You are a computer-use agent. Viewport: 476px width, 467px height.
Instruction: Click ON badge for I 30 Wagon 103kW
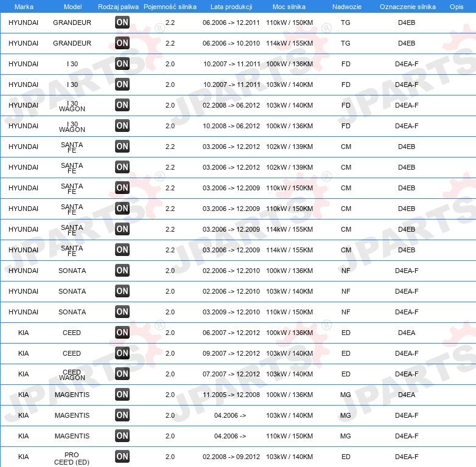pyautogui.click(x=122, y=105)
